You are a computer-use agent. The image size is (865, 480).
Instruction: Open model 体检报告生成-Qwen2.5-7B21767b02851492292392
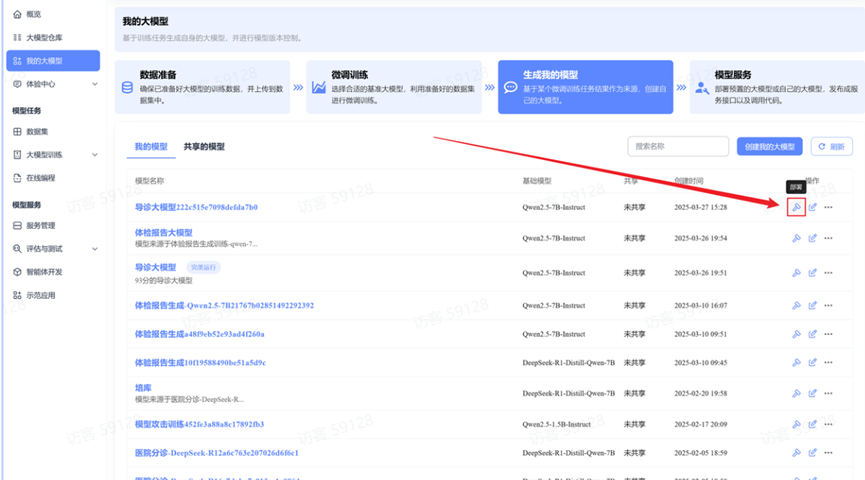pos(225,305)
